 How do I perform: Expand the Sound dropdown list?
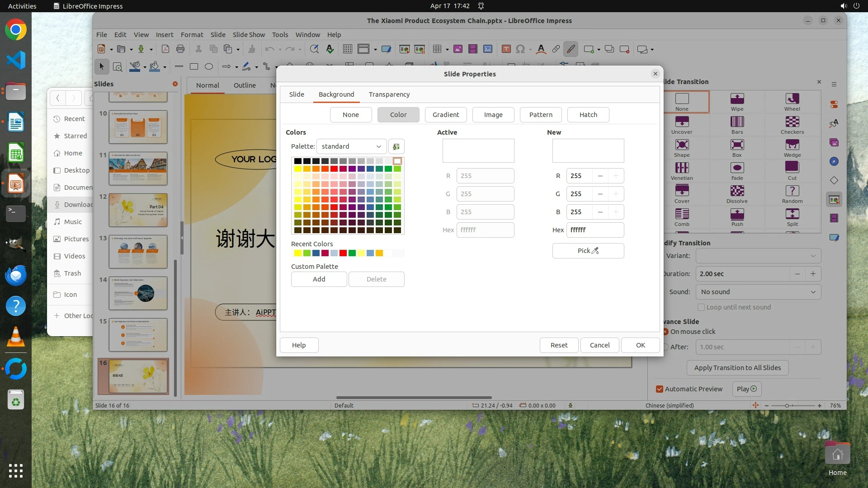point(758,292)
